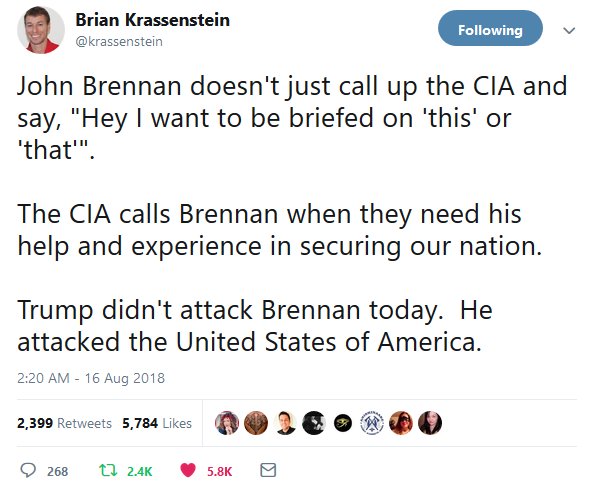Open the crossed-hammers emblem liker avatar
This screenshot has width=591, height=488.
(372, 423)
